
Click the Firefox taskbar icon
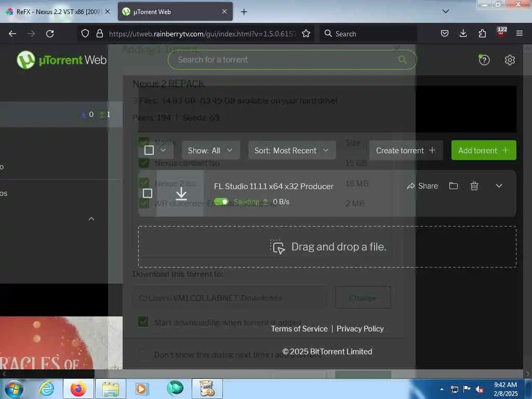78,389
